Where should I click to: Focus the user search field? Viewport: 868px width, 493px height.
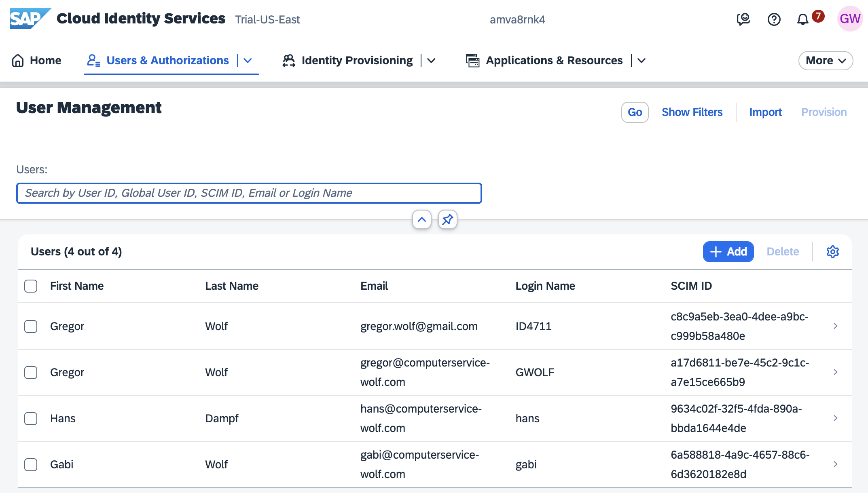click(249, 193)
